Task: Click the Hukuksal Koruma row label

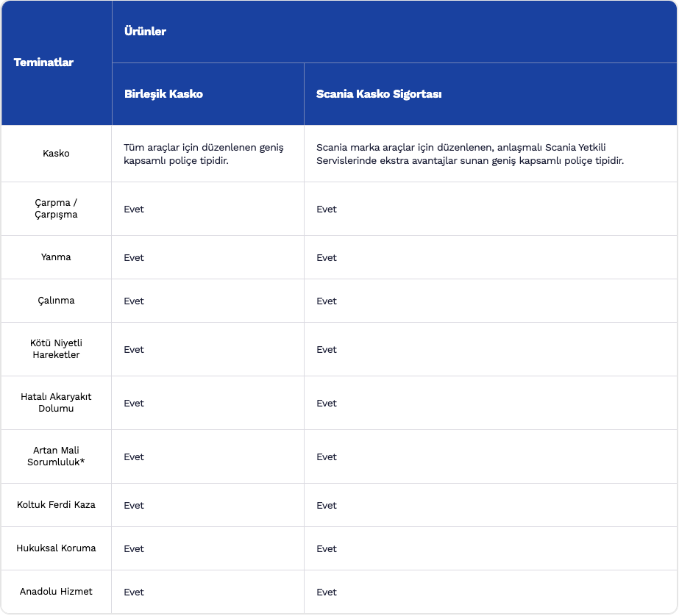Action: pyautogui.click(x=57, y=548)
